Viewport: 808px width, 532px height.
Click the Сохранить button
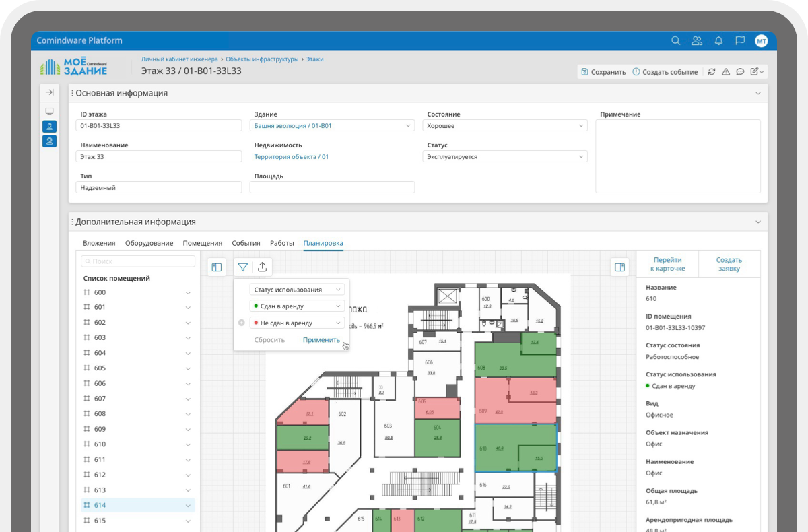(x=603, y=72)
